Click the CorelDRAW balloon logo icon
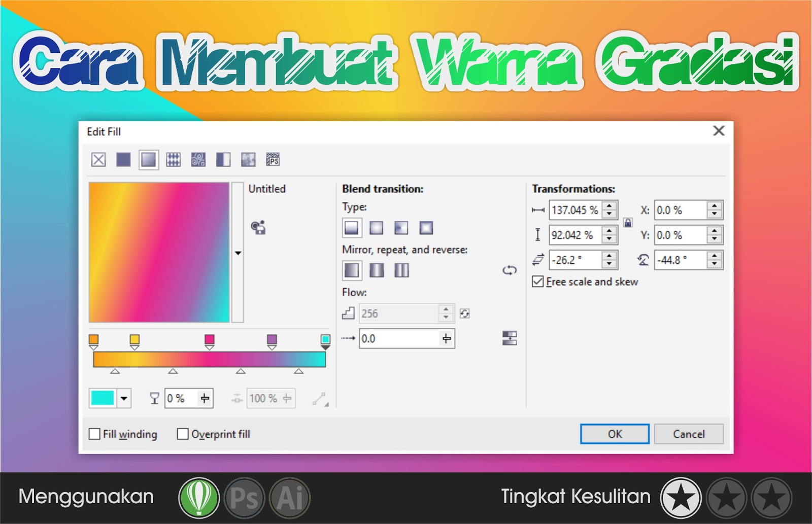 [199, 498]
